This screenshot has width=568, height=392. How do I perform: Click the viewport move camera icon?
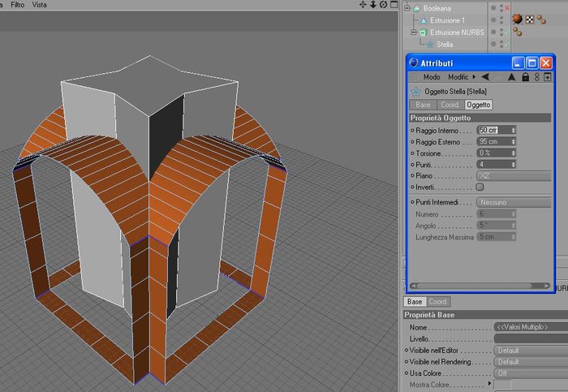point(363,4)
